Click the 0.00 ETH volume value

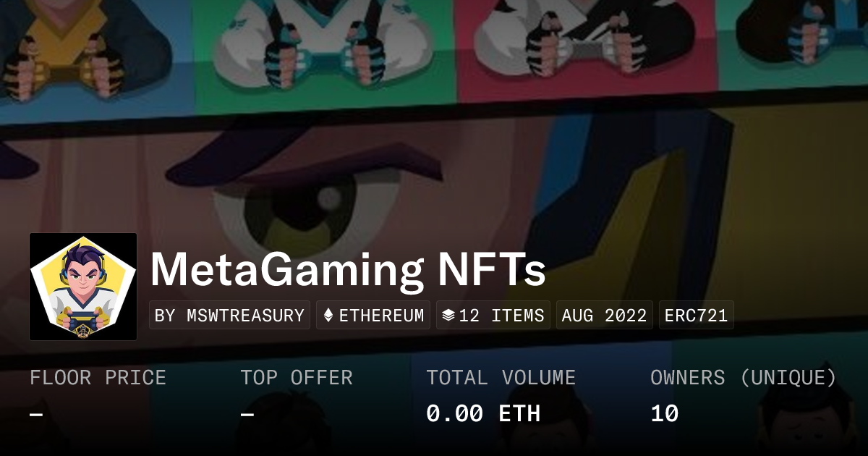[x=483, y=413]
